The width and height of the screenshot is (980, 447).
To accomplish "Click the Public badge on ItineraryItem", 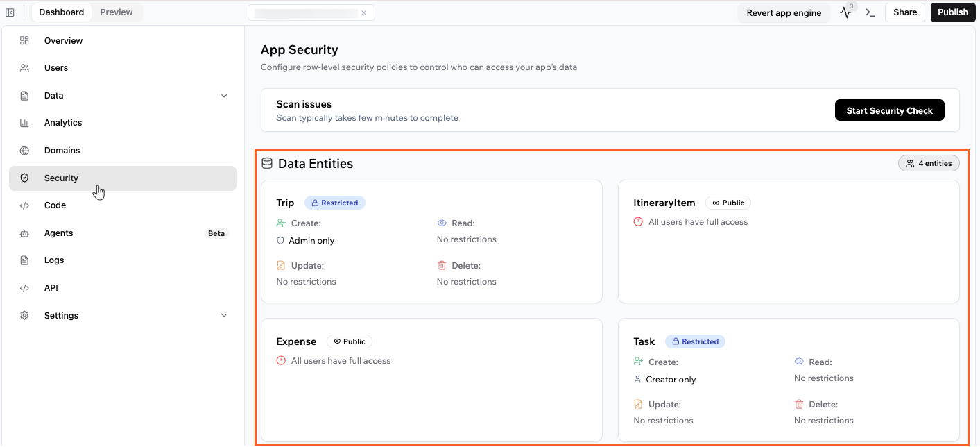I will coord(728,203).
